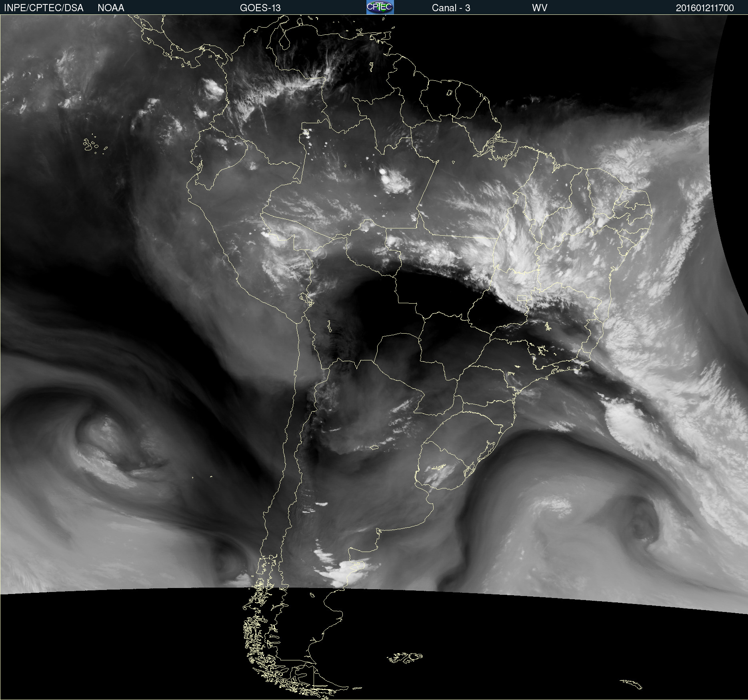Click the CPTEC logo in header
This screenshot has height=700, width=748.
click(x=380, y=7)
